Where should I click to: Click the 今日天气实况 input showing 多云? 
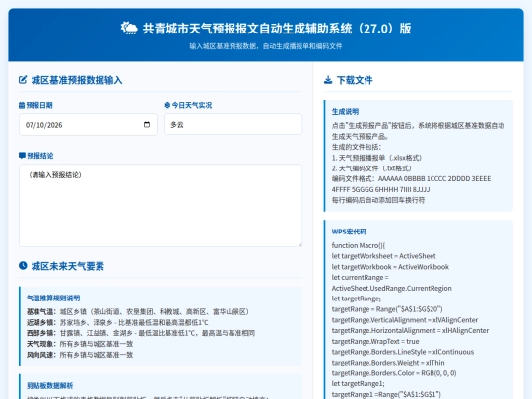[233, 124]
